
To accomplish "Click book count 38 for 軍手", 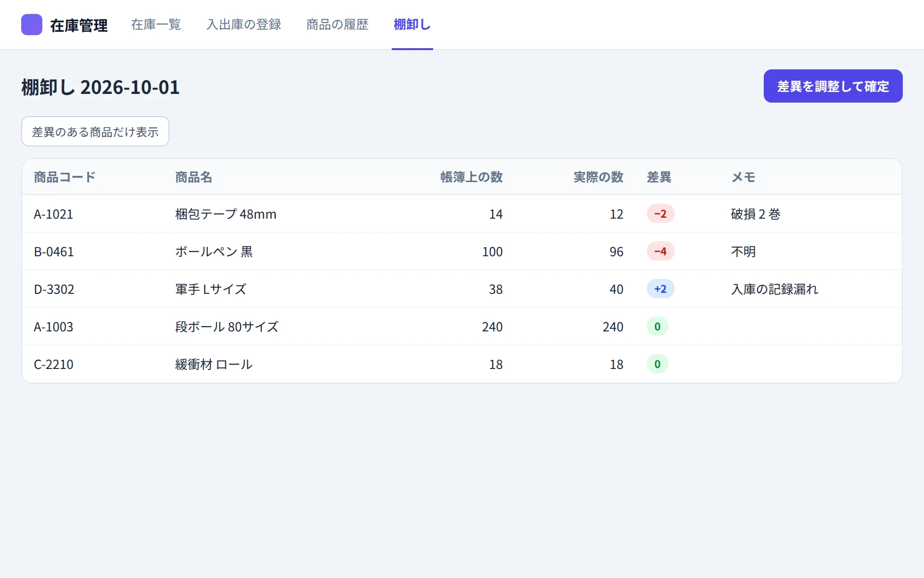I will (496, 289).
